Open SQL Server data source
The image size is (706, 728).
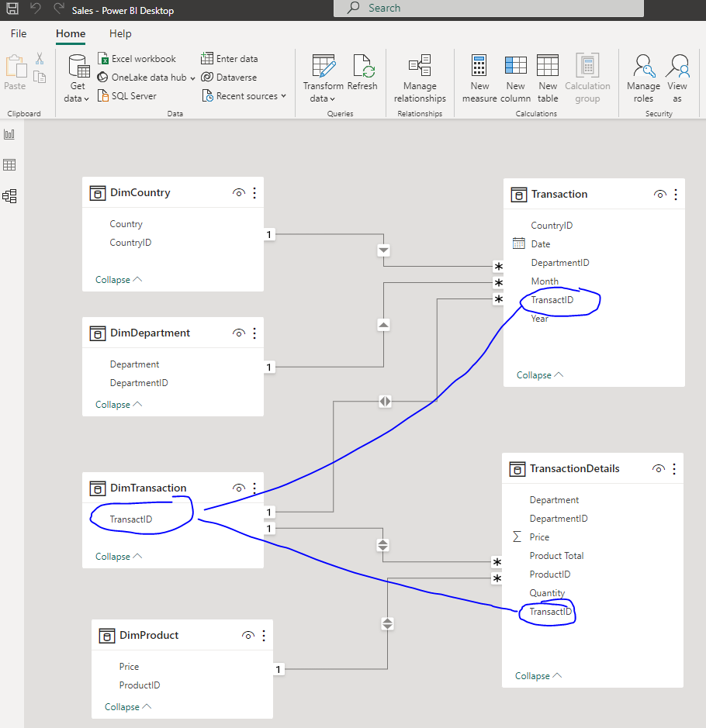coord(126,96)
